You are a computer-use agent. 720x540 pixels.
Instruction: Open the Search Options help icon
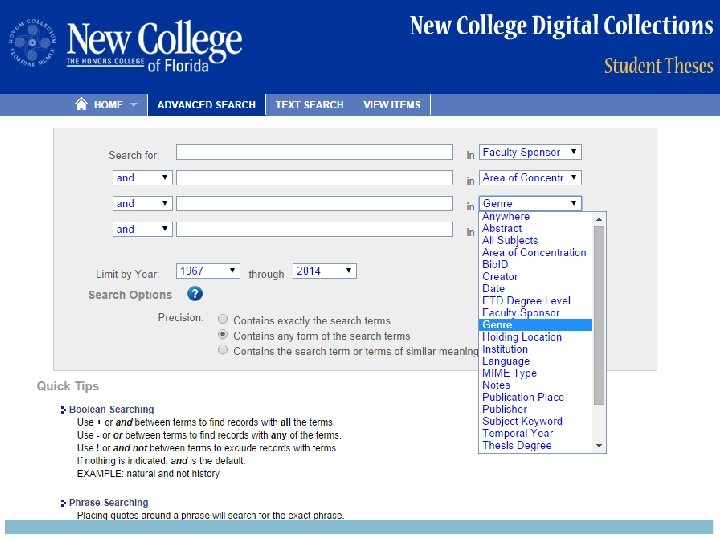[x=195, y=294]
